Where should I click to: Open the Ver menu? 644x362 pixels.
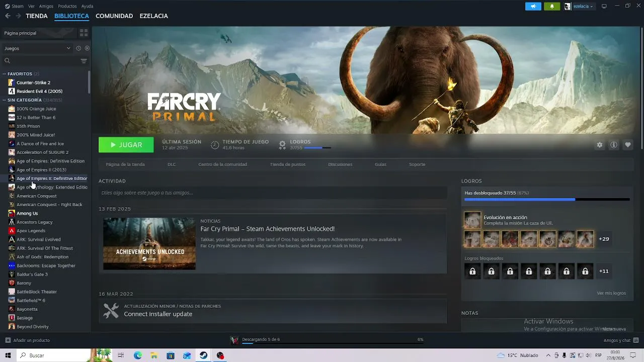(32, 6)
